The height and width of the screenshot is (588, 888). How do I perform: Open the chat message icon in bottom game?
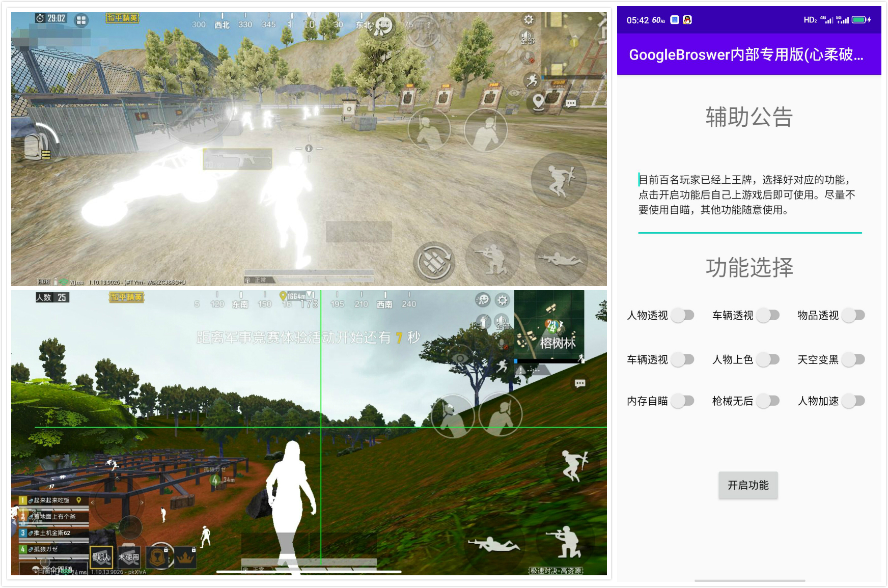[579, 383]
